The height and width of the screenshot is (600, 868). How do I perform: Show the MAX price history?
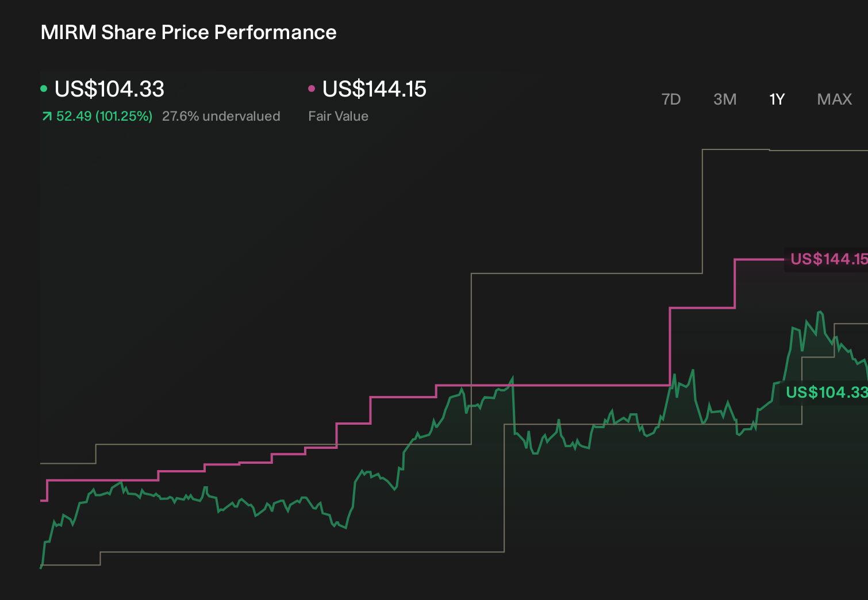click(834, 99)
